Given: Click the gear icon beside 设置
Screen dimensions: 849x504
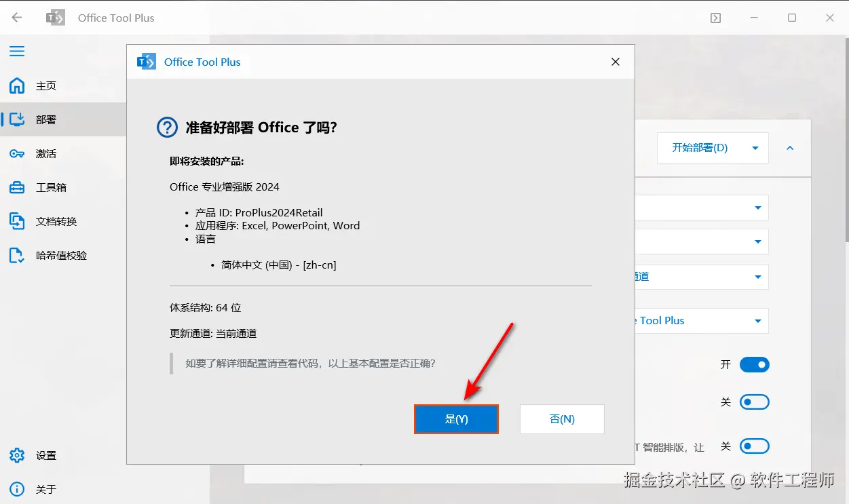Looking at the screenshot, I should (x=17, y=455).
